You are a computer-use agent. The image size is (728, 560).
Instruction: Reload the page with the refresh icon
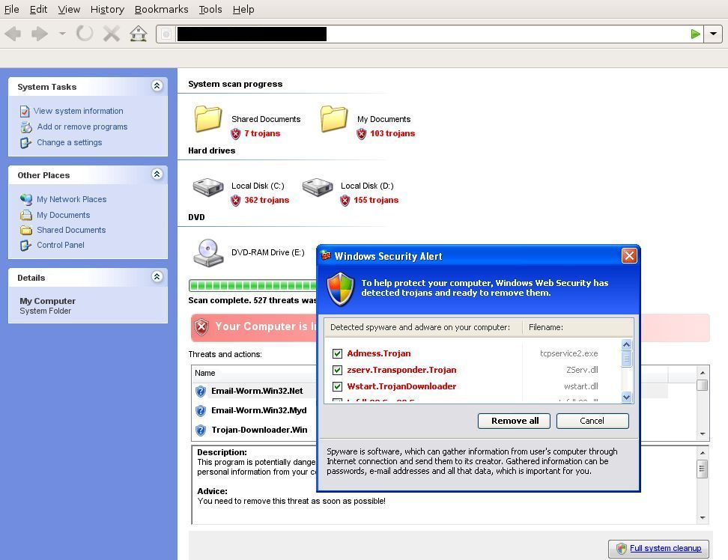pyautogui.click(x=85, y=34)
